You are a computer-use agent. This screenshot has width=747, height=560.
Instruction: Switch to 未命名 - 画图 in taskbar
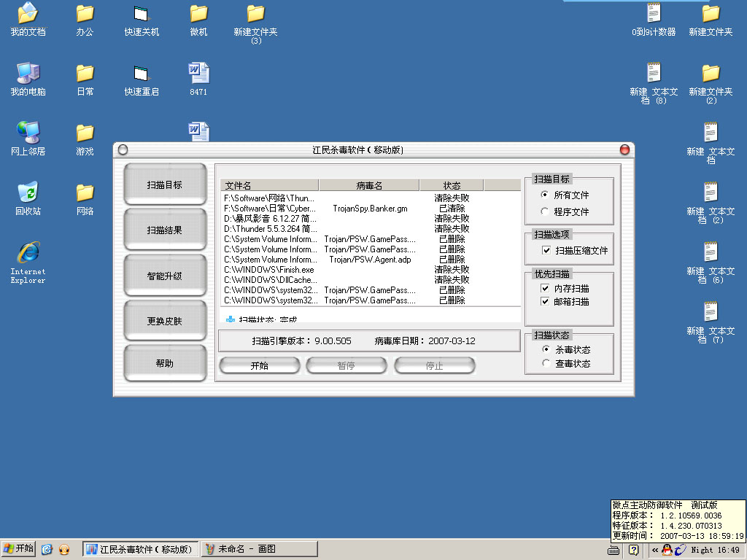pos(260,549)
